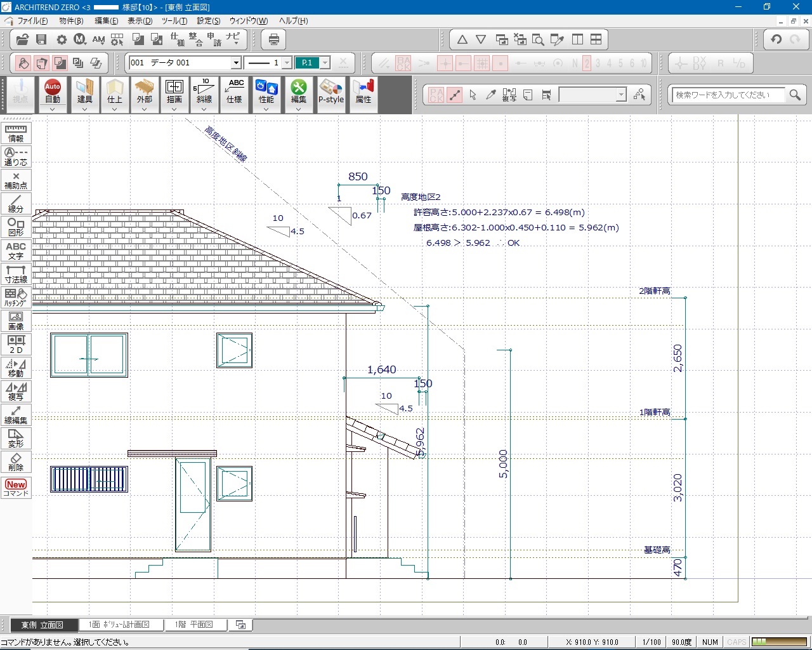This screenshot has width=812, height=650.
Task: Expand the P.1 pen color dropdown
Action: (325, 63)
